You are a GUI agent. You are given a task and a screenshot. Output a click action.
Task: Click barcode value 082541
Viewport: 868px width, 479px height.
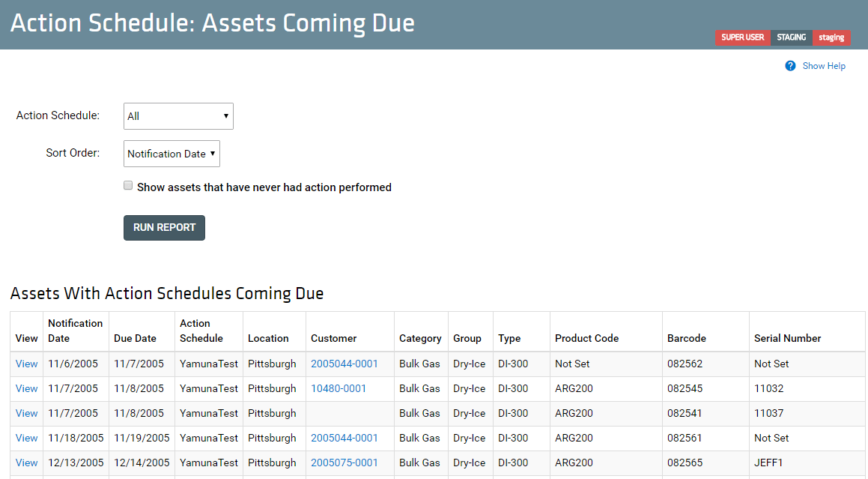(x=685, y=413)
